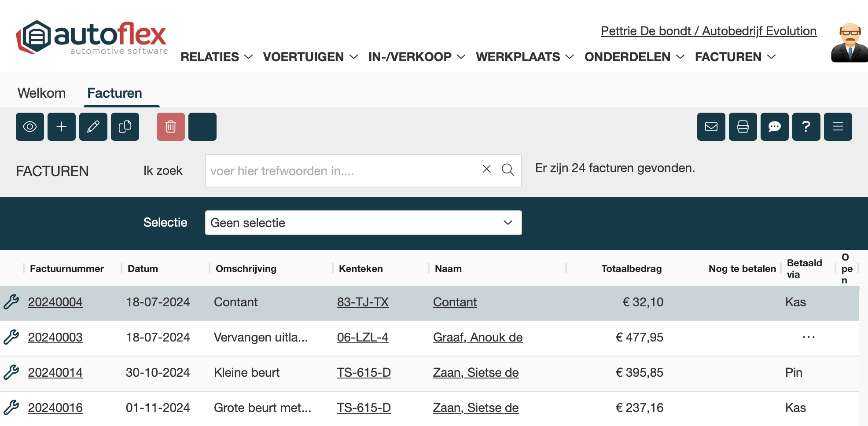Open the FACTUREN top menu
This screenshot has width=868, height=426.
735,57
